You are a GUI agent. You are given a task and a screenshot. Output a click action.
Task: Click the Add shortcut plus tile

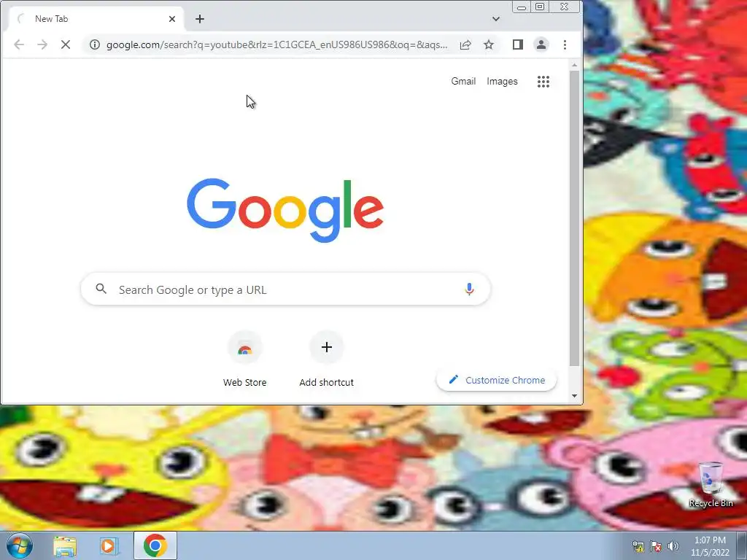(326, 359)
